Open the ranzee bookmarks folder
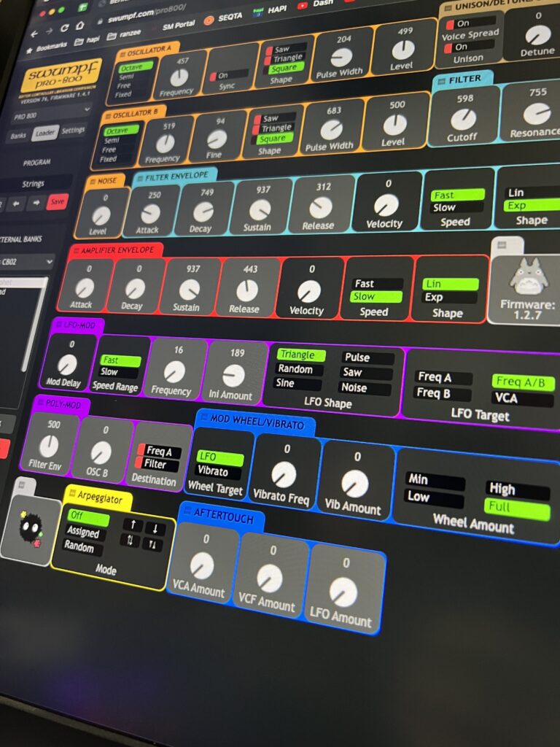The width and height of the screenshot is (560, 747). click(123, 34)
